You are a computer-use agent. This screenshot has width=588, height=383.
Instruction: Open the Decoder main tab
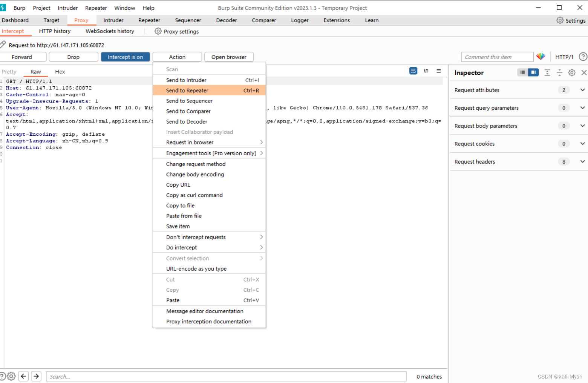[227, 20]
